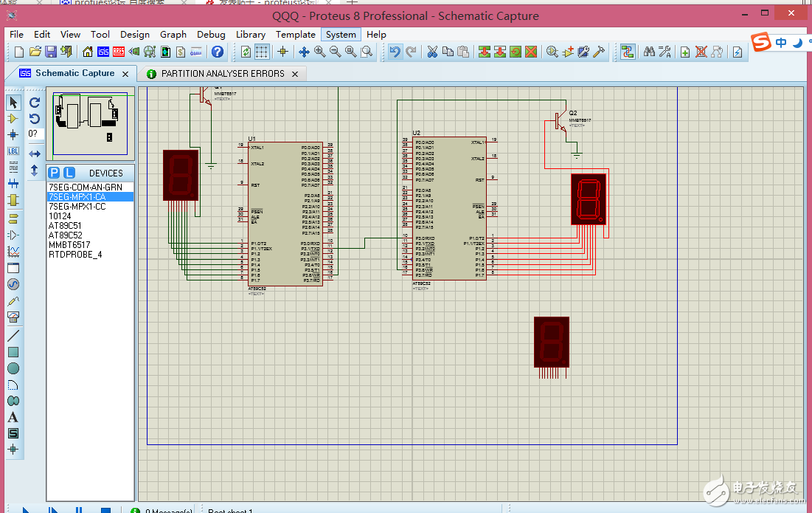
Task: Toggle the grid display icon
Action: coord(262,52)
